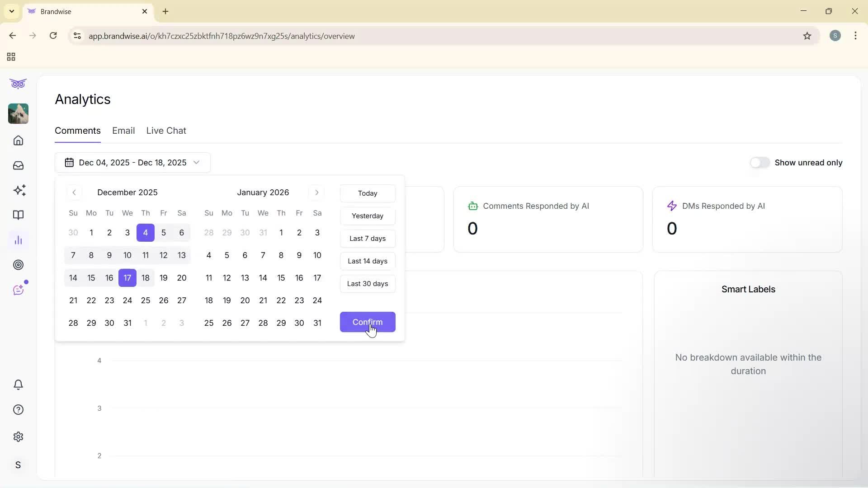Open the chat assistant bubble icon
The height and width of the screenshot is (488, 868).
[x=18, y=289]
